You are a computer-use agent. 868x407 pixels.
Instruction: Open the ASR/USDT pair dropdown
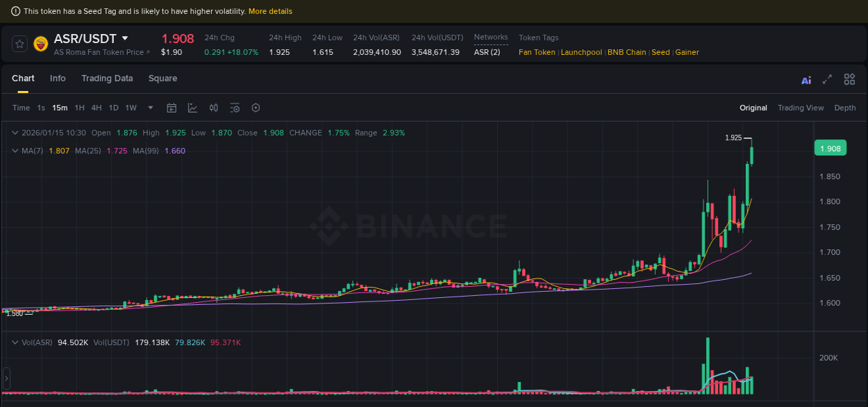[124, 38]
